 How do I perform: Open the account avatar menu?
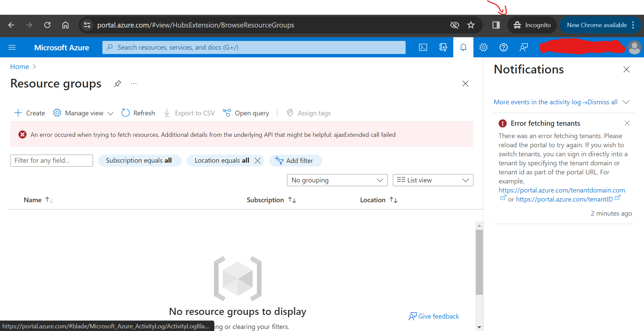click(635, 47)
